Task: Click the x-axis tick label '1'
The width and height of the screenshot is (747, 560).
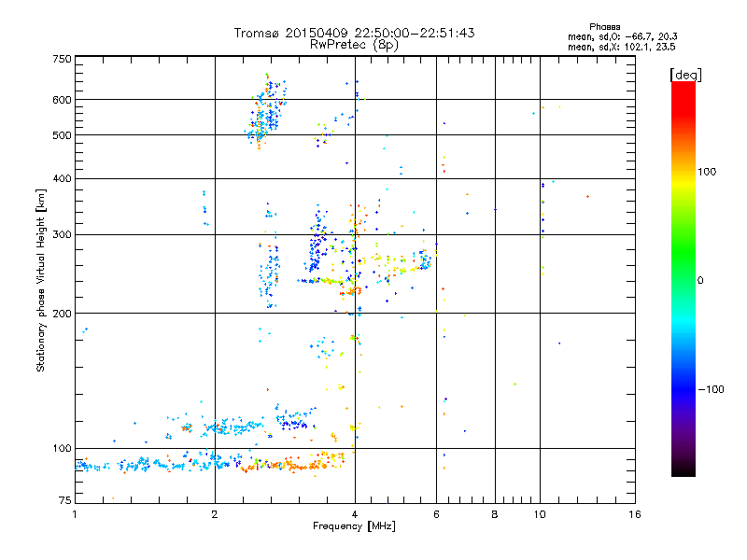Action: point(75,514)
